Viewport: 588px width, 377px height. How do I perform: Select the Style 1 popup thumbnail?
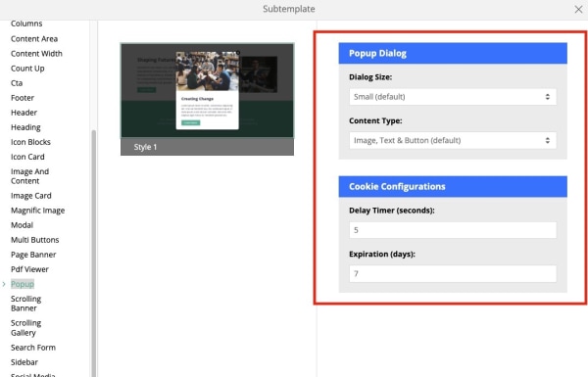pyautogui.click(x=207, y=99)
